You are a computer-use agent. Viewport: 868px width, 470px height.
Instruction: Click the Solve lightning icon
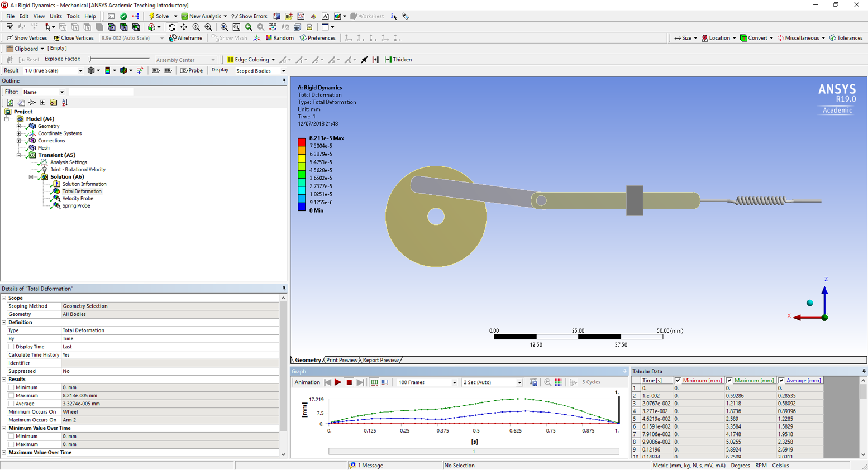151,16
